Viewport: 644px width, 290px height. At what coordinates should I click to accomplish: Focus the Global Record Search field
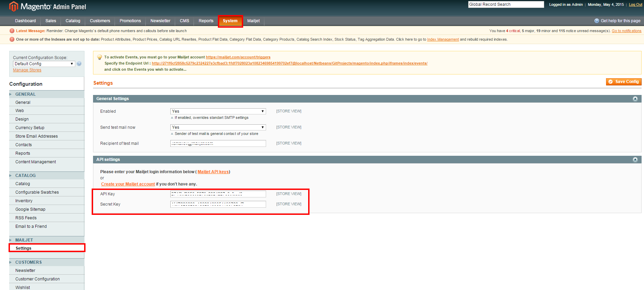coord(506,4)
